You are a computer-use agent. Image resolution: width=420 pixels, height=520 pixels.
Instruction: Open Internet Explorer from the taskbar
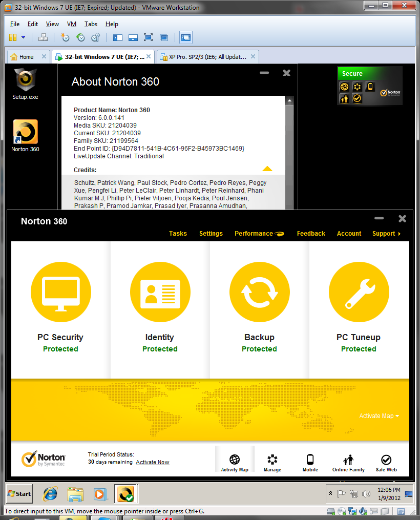(x=50, y=494)
